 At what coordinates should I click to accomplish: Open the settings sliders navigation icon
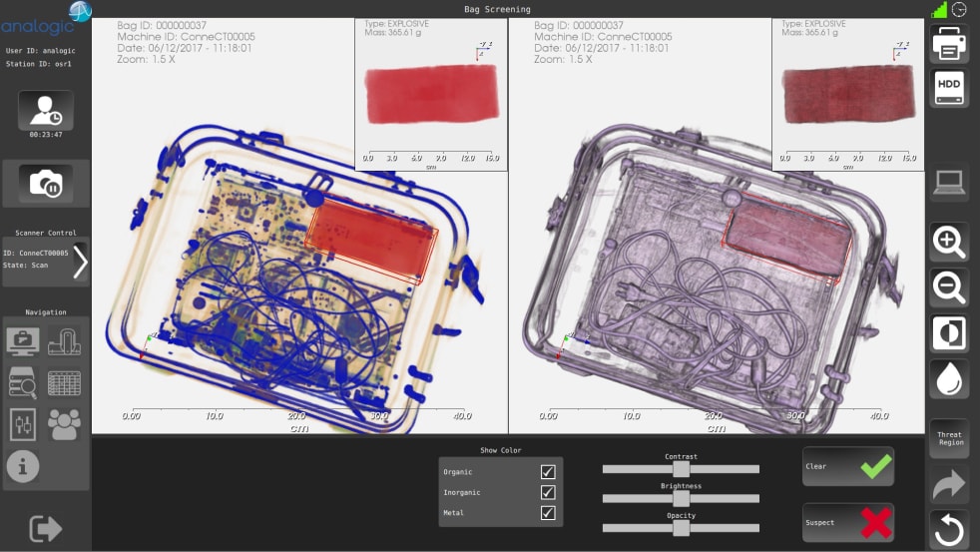pos(23,424)
